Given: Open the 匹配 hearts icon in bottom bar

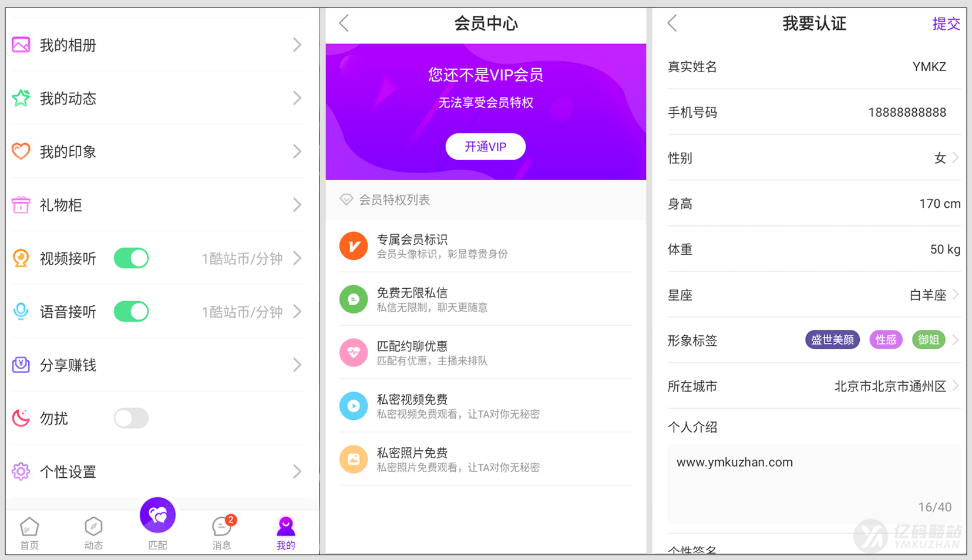Looking at the screenshot, I should [157, 514].
